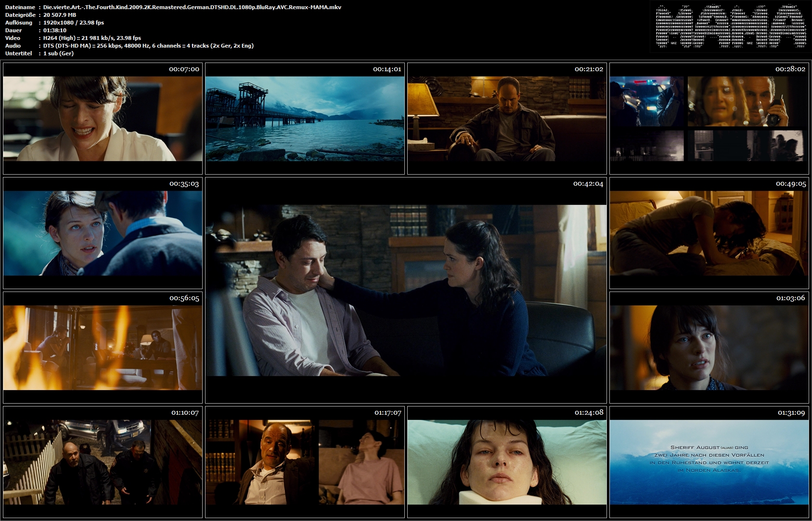Click the 00:35:03 timestamp
Viewport: 812px width, 521px height.
[x=184, y=184]
